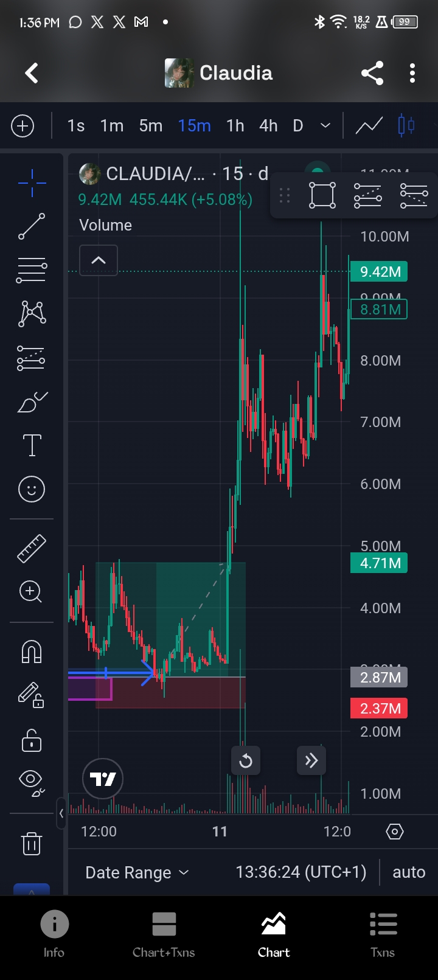Delete drawings with the trash icon
This screenshot has width=438, height=980.
(32, 844)
